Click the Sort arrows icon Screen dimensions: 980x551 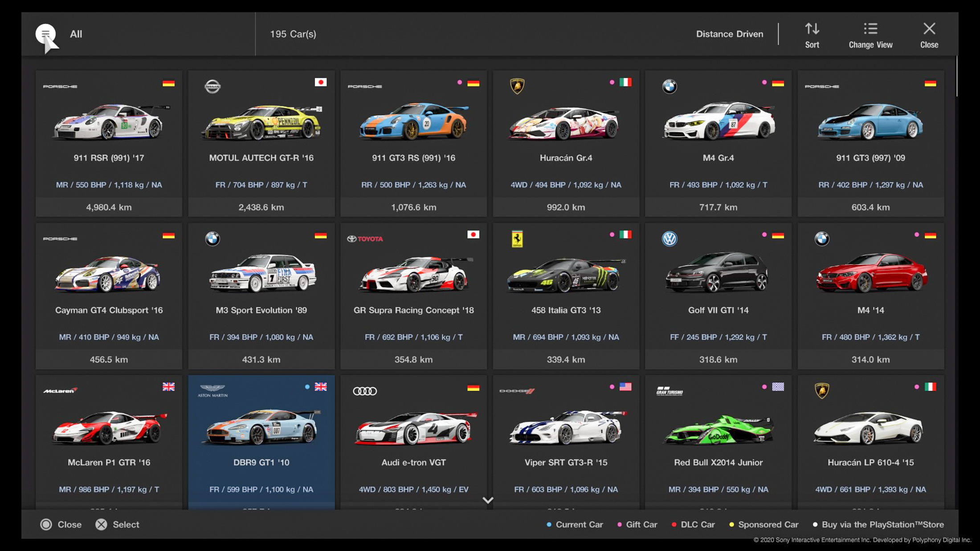point(812,29)
